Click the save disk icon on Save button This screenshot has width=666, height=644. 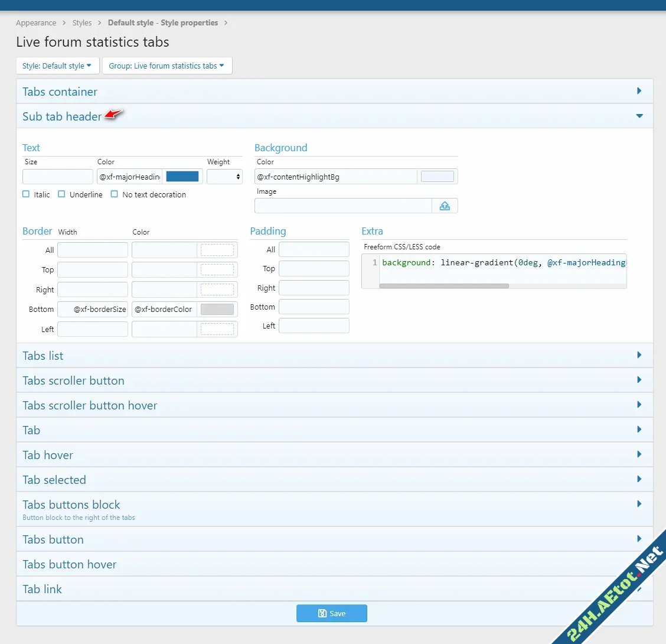click(322, 613)
